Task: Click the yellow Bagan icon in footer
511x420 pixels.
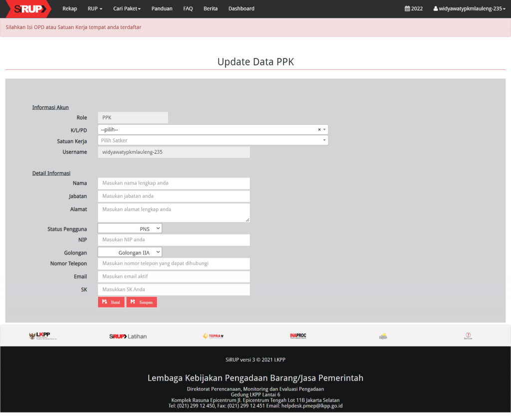Action: coord(383,336)
